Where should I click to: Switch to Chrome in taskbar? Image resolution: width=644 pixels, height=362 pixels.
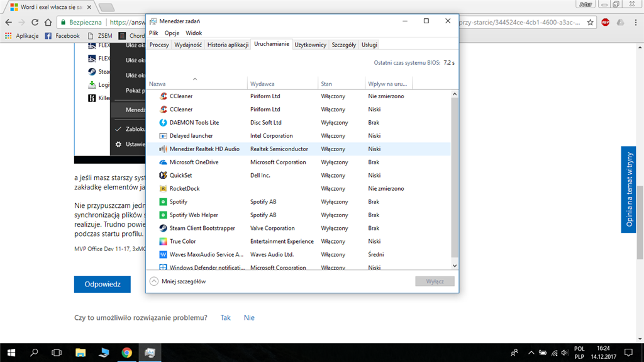tap(127, 353)
